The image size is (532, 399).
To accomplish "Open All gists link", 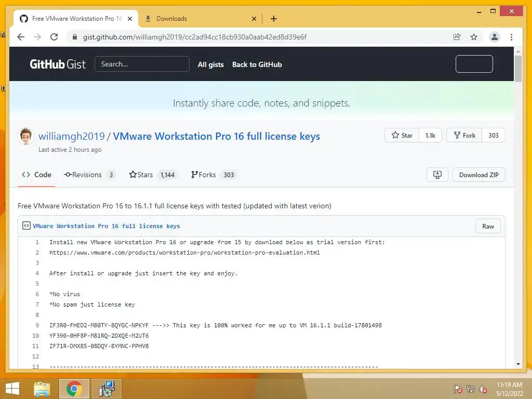I will [211, 64].
